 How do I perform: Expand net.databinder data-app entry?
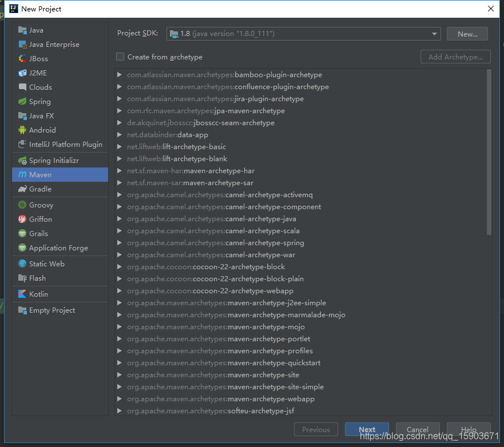[x=119, y=135]
